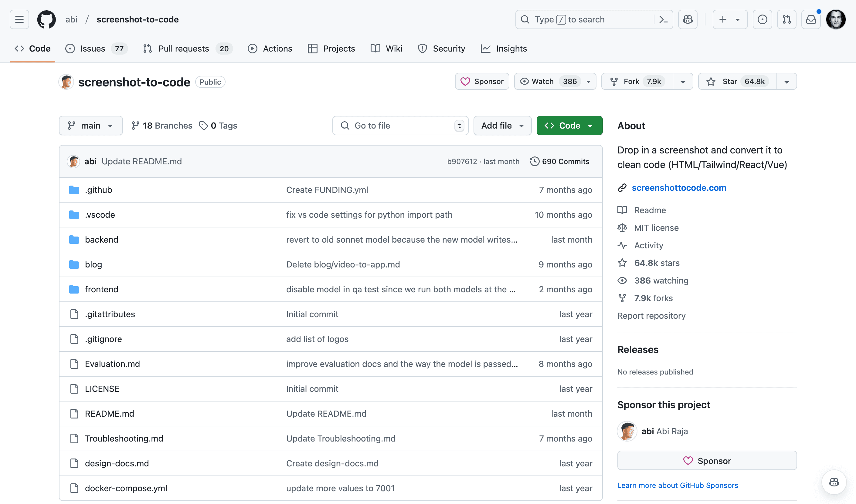Viewport: 856px width, 504px height.
Task: Click the Report repository link
Action: (x=651, y=316)
